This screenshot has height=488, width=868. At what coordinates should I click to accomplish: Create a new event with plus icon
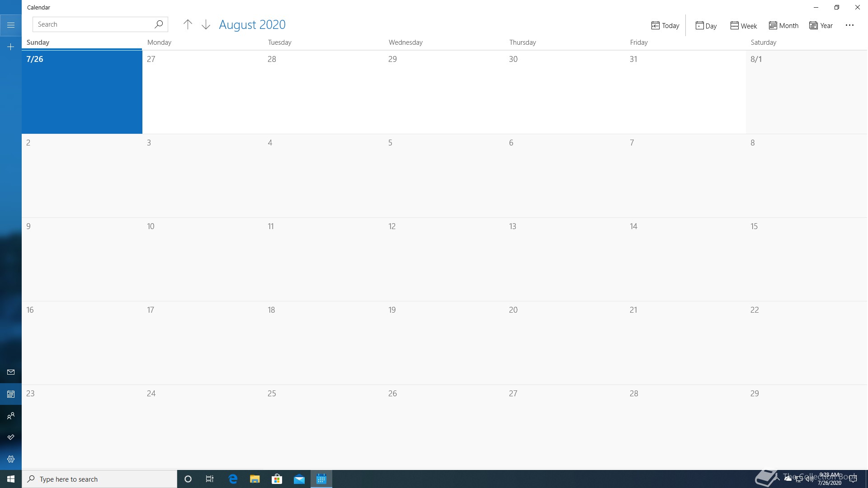(x=11, y=47)
